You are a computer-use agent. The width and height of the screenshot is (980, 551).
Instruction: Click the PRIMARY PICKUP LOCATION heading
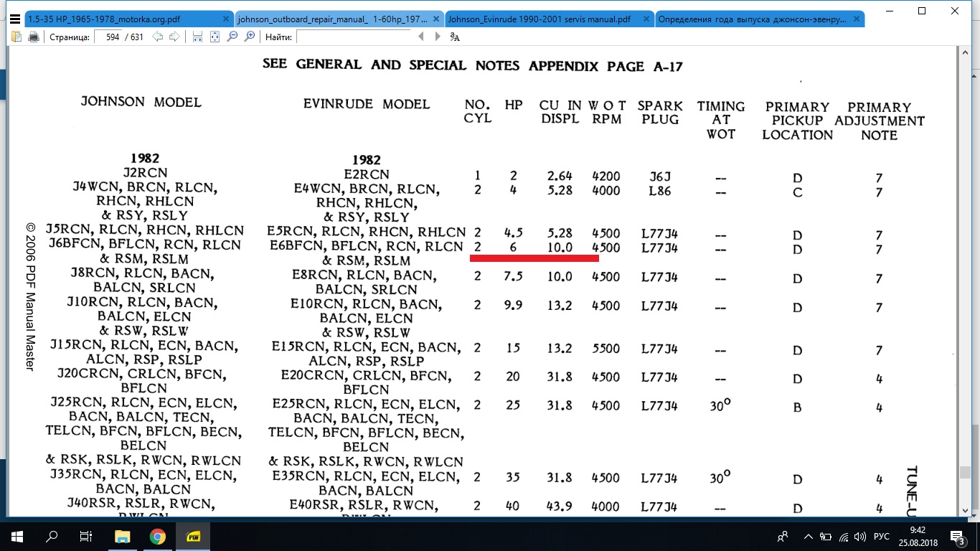[797, 121]
